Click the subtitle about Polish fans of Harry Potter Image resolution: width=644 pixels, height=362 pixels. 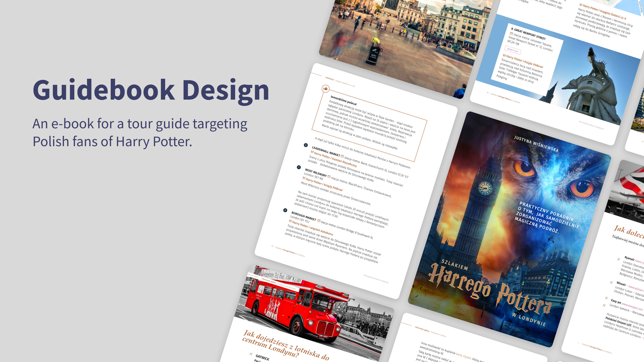(140, 132)
